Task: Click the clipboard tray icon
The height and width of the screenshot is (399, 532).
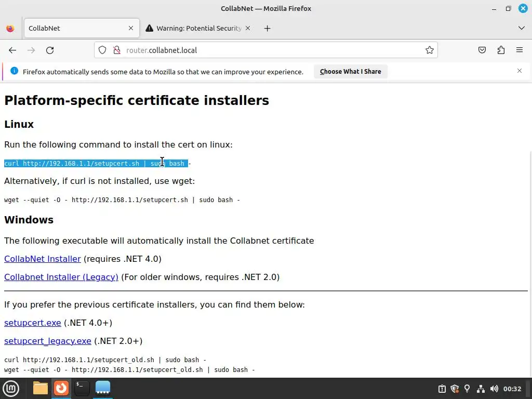Action: (x=442, y=389)
